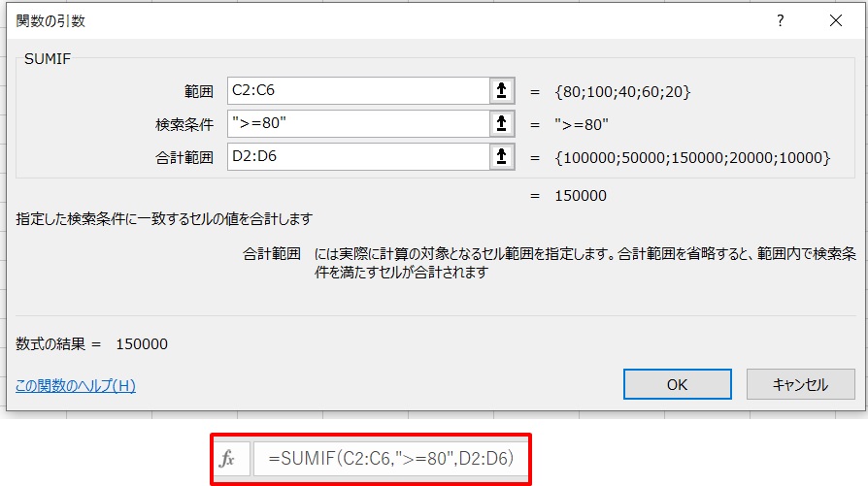Collapse dialog using 合計範囲 range selector icon
This screenshot has width=868, height=486.
502,157
